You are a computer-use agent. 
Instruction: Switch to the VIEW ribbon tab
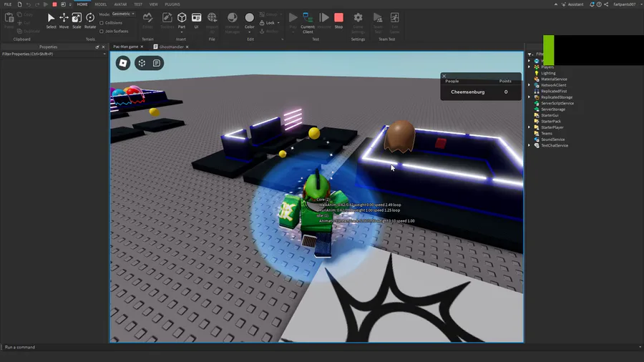click(154, 4)
